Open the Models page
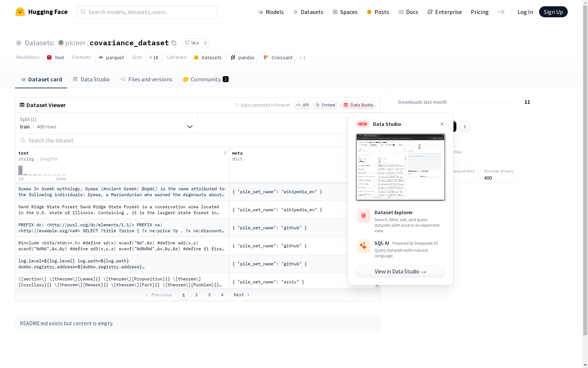Image resolution: width=588 pixels, height=368 pixels. (271, 12)
